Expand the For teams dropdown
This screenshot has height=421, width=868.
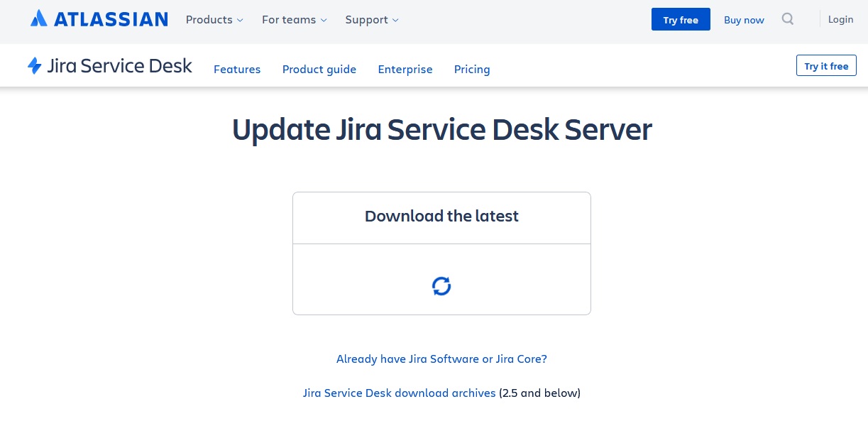coord(295,20)
